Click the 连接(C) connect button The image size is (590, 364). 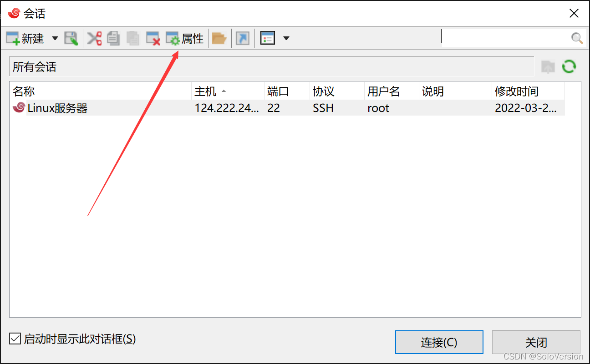click(x=439, y=342)
